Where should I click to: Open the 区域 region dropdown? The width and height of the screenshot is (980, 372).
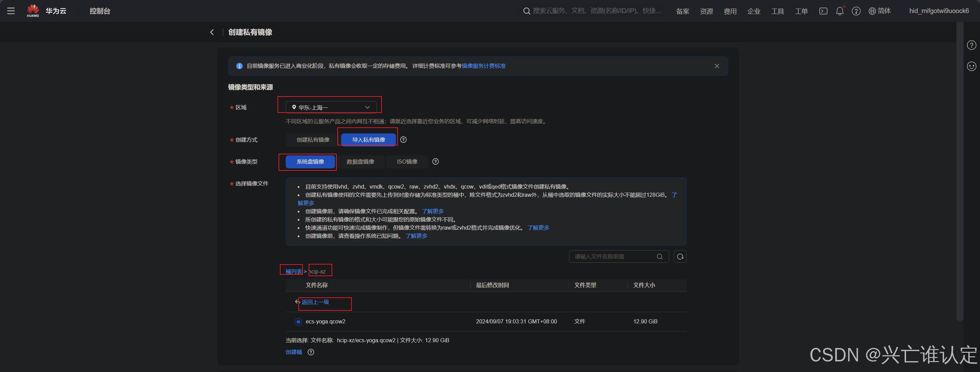click(331, 108)
